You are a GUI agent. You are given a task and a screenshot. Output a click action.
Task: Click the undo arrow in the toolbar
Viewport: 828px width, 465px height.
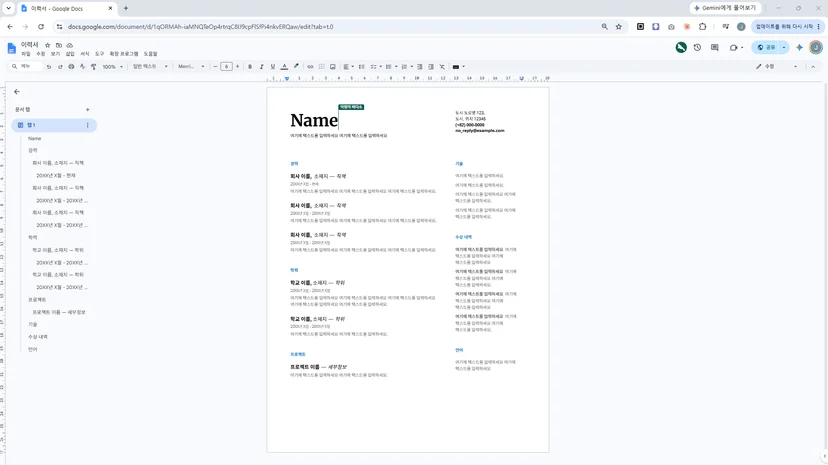tap(49, 67)
